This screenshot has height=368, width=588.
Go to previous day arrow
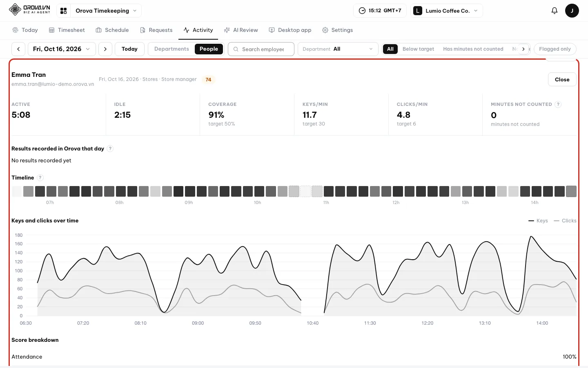coord(18,49)
